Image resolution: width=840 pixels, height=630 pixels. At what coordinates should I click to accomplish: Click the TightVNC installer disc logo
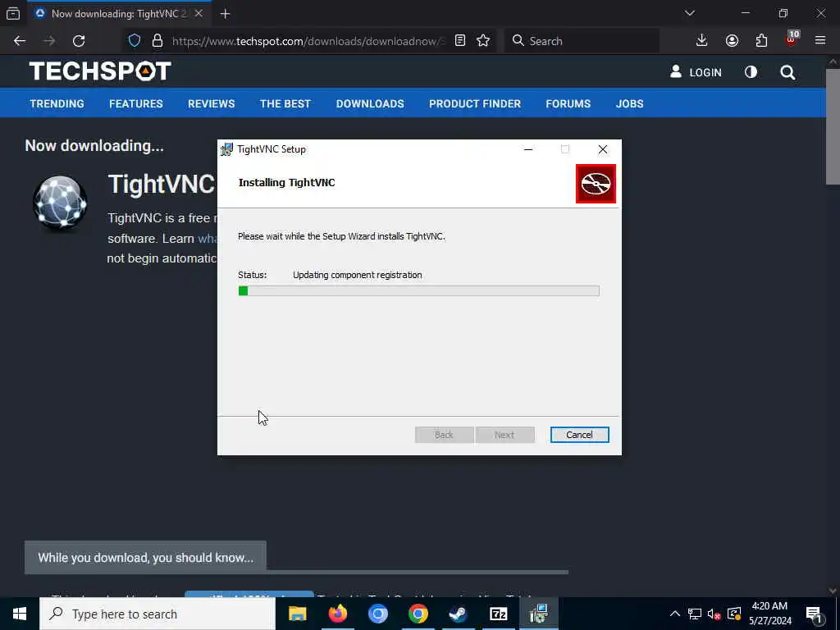[x=596, y=184]
